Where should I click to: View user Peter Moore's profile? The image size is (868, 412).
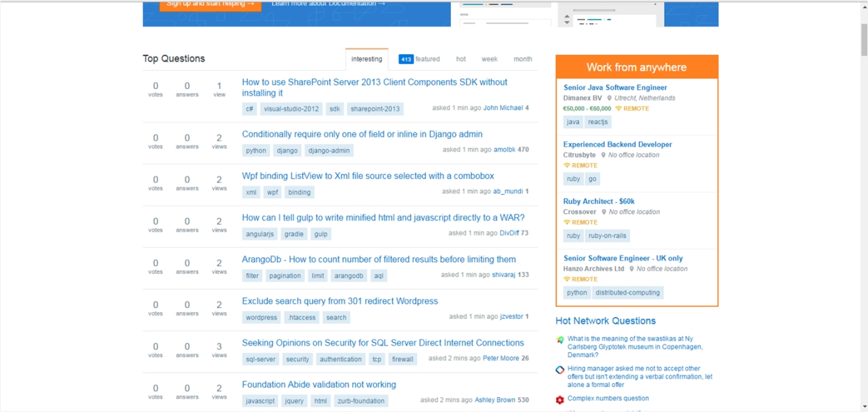coord(500,358)
